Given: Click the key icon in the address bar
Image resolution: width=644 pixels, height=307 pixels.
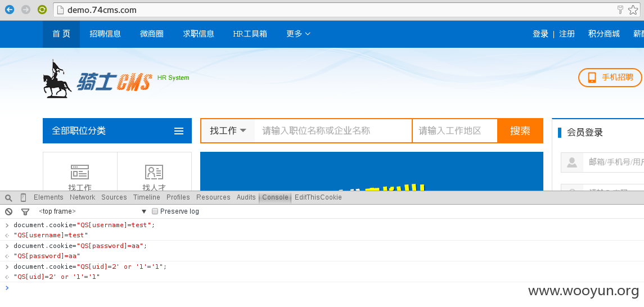Looking at the screenshot, I should tap(620, 10).
